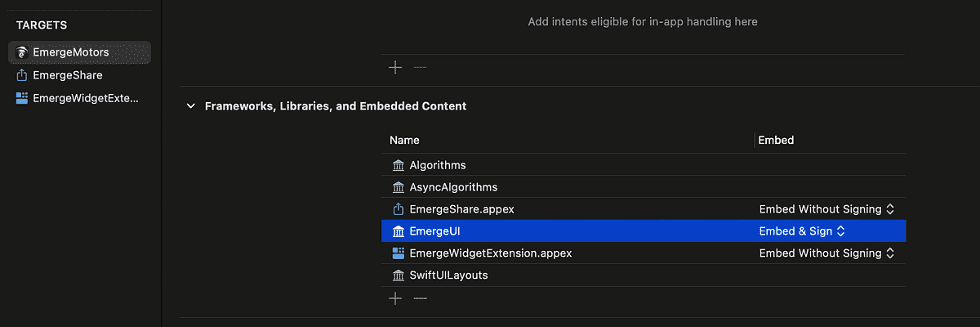Viewport: 980px width, 327px height.
Task: Click the Frameworks, Libraries, and Embedded Content title
Action: pyautogui.click(x=335, y=106)
